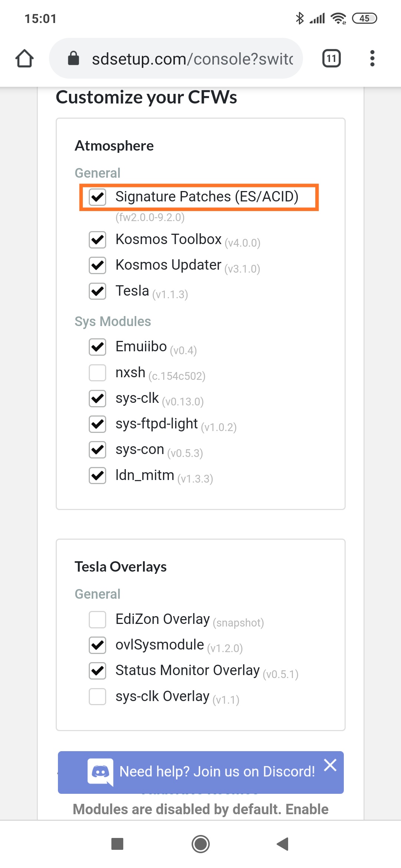Tap the 'ldn_mitm' label text
The width and height of the screenshot is (401, 868).
[145, 475]
